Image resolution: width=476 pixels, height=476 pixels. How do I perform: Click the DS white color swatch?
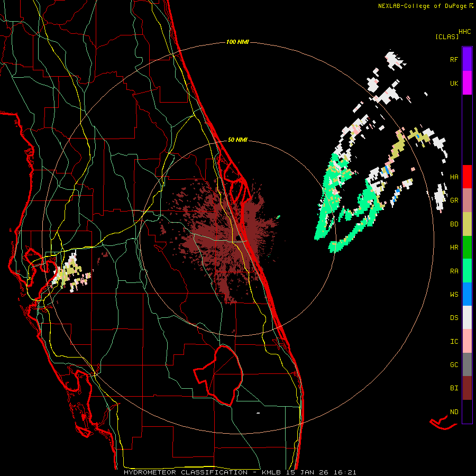click(x=467, y=317)
